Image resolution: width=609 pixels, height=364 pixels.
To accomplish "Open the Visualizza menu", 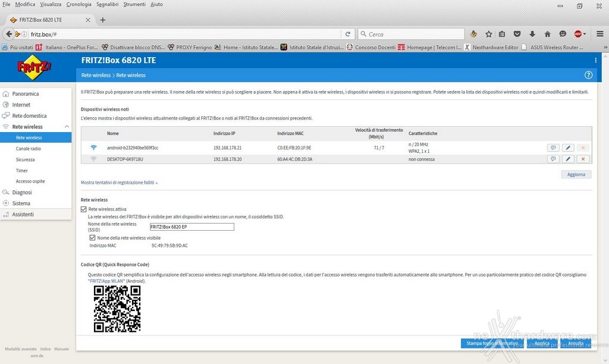I will (51, 4).
